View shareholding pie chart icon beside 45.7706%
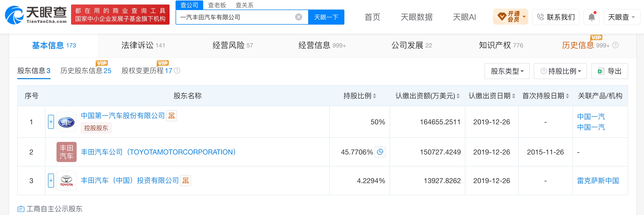The image size is (644, 215). click(380, 152)
